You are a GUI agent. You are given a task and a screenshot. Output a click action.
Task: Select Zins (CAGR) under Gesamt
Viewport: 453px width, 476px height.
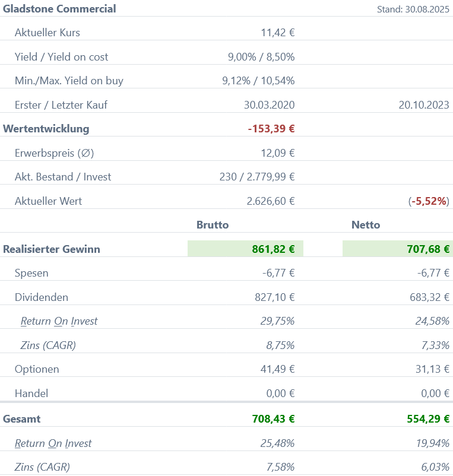coord(42,467)
